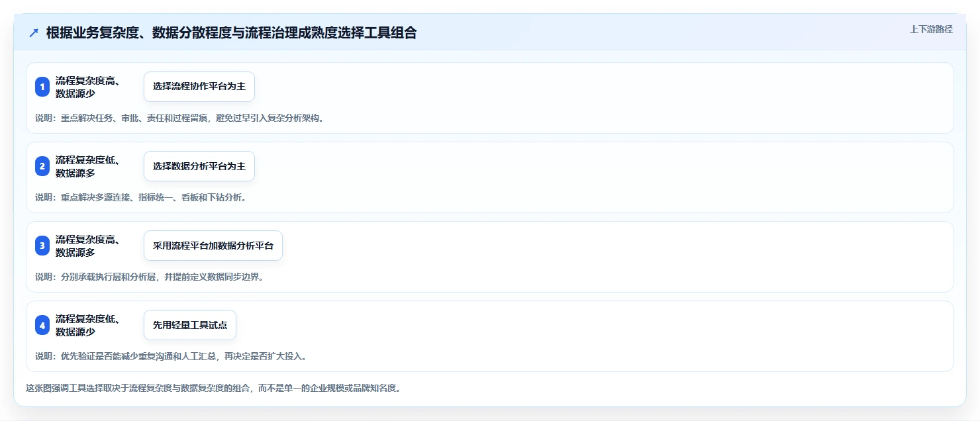Click condition label of step 1 流程复杂度高、数据源少
This screenshot has height=421, width=980.
88,87
